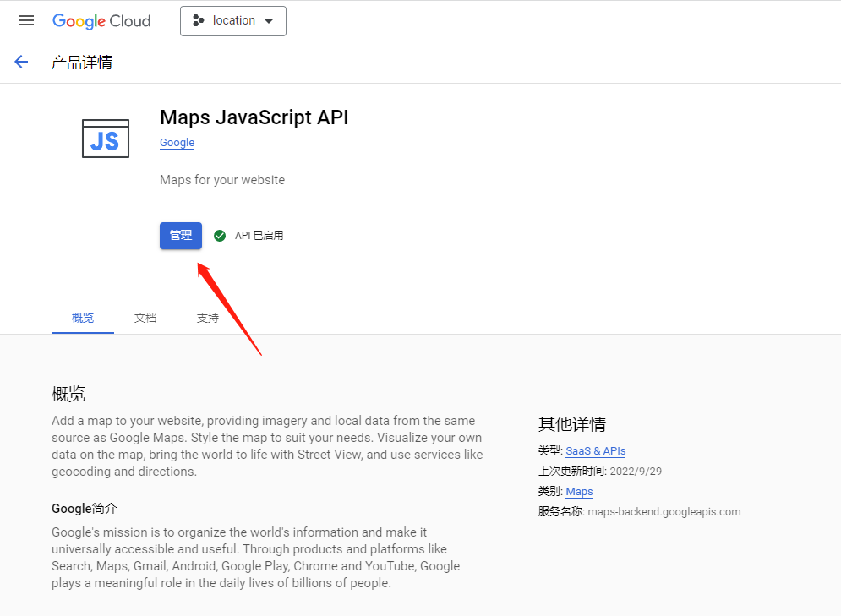Screen dimensions: 841x616
Task: Click the Maps JavaScript API title
Action: coord(254,117)
